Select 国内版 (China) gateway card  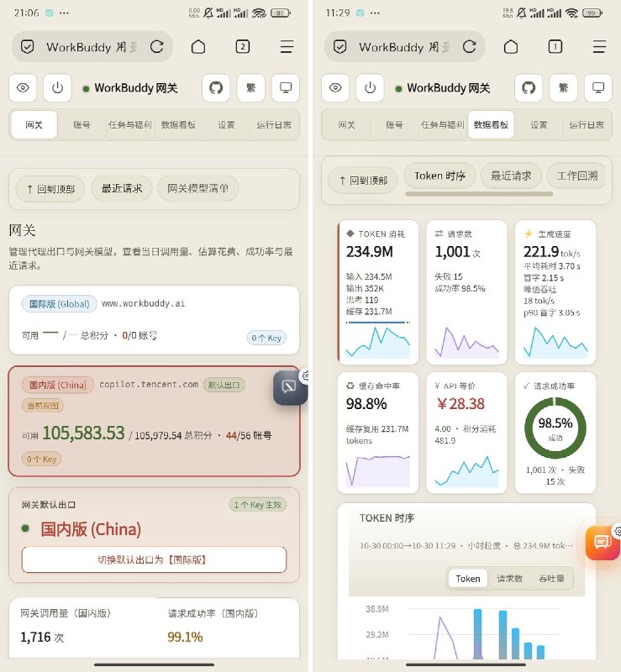pyautogui.click(x=154, y=422)
